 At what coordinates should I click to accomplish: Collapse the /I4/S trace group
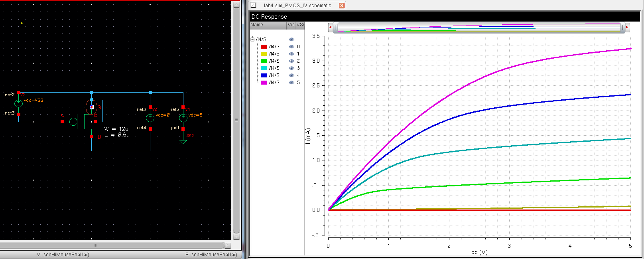click(x=252, y=40)
